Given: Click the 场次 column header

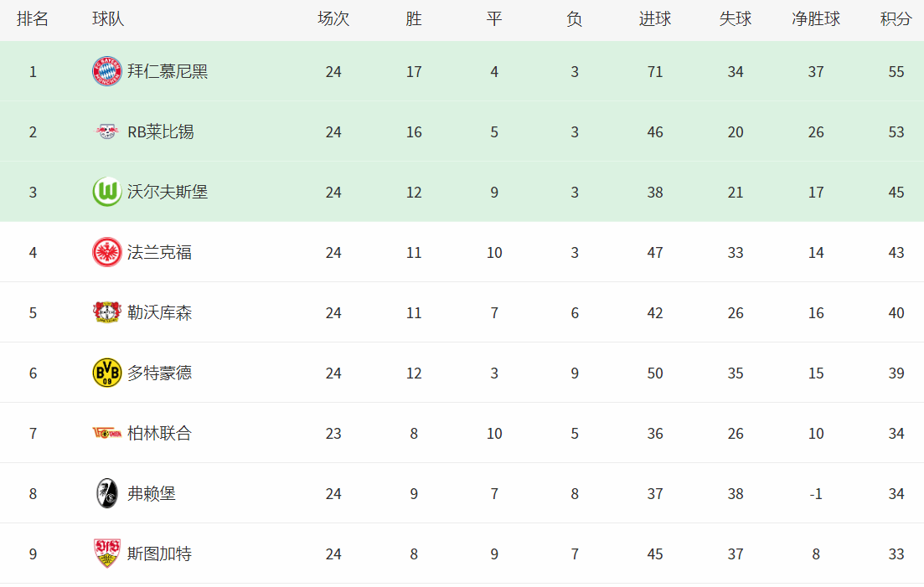Looking at the screenshot, I should click(x=333, y=18).
